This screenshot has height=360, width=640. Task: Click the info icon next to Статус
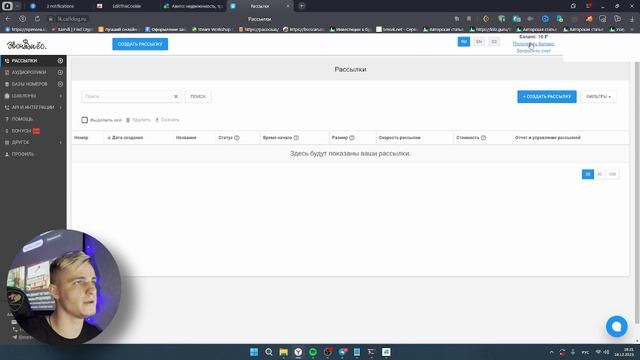237,138
